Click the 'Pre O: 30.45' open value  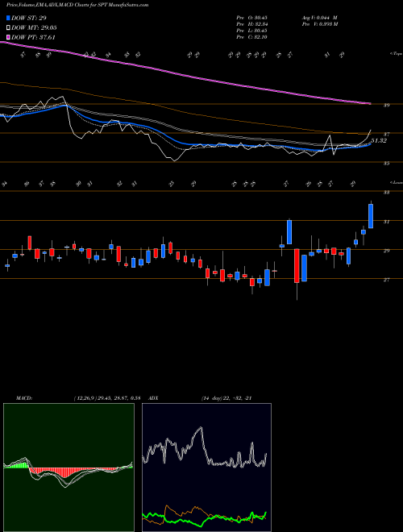tap(252, 18)
